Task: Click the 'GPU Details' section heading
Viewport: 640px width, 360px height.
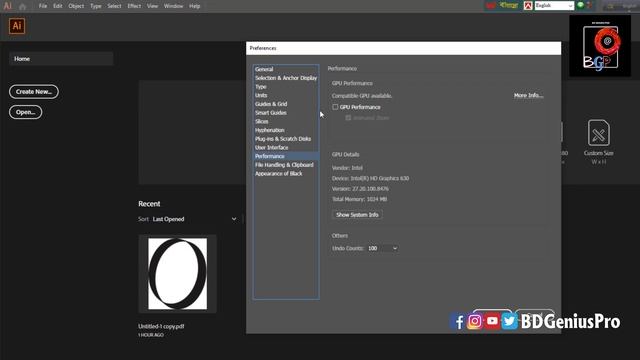Action: coord(346,154)
